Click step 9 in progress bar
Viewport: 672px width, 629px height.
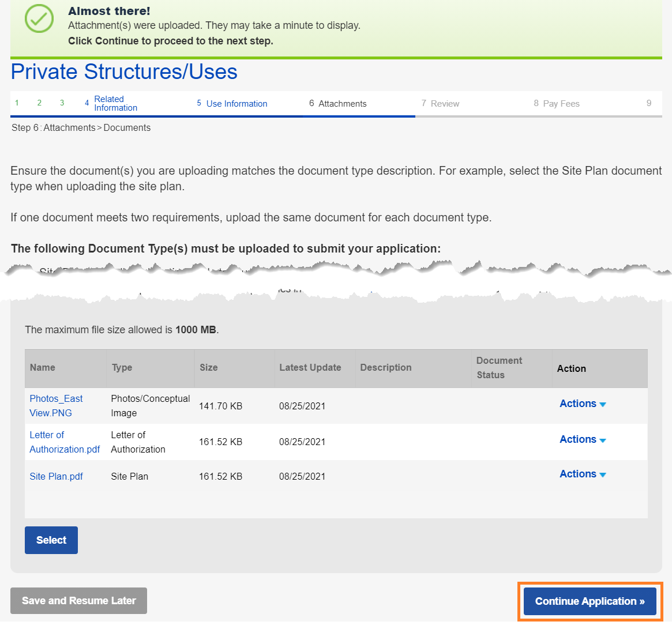coord(649,103)
